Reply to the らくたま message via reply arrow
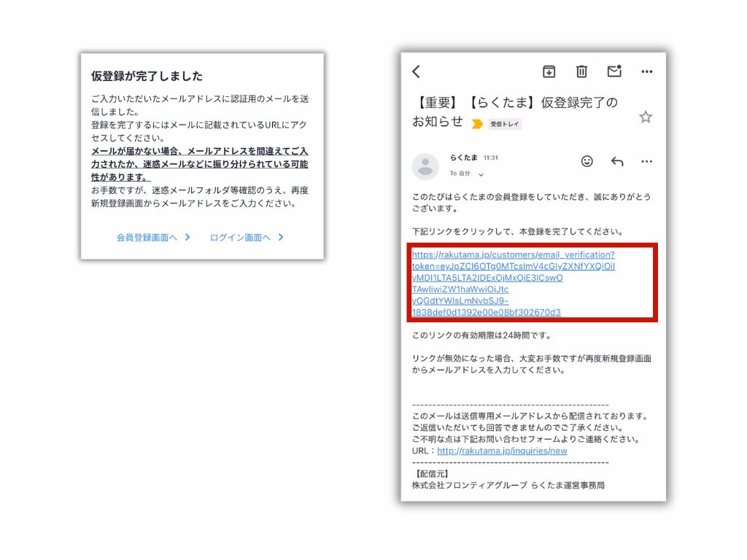This screenshot has width=747, height=560. point(617,162)
